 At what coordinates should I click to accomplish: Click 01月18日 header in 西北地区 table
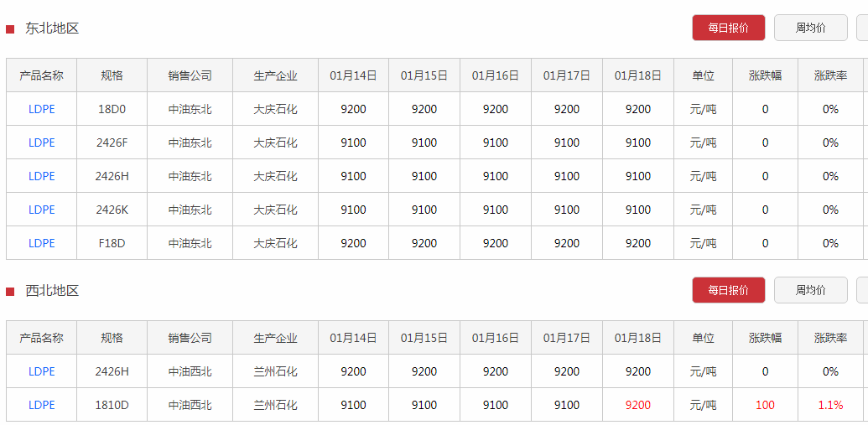[x=638, y=338]
